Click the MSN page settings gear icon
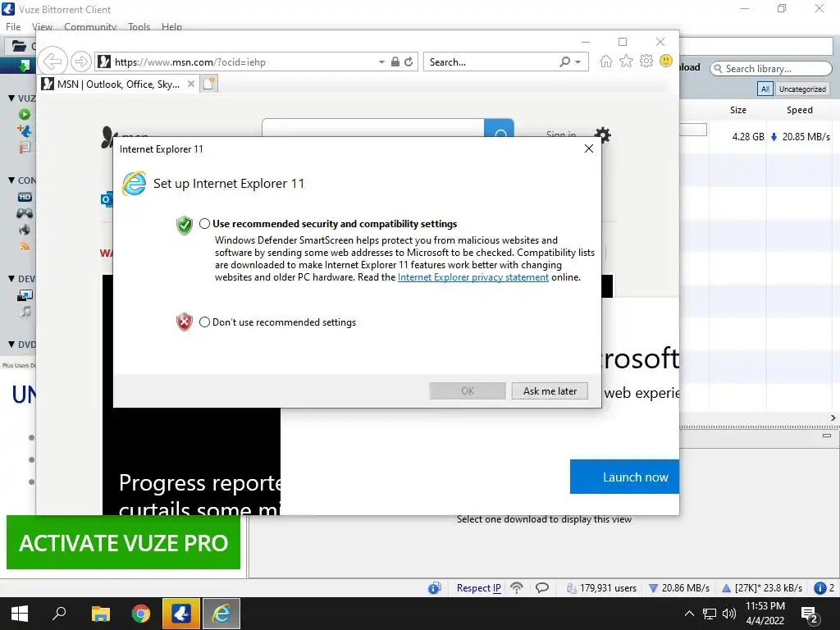This screenshot has height=630, width=840. (x=603, y=135)
